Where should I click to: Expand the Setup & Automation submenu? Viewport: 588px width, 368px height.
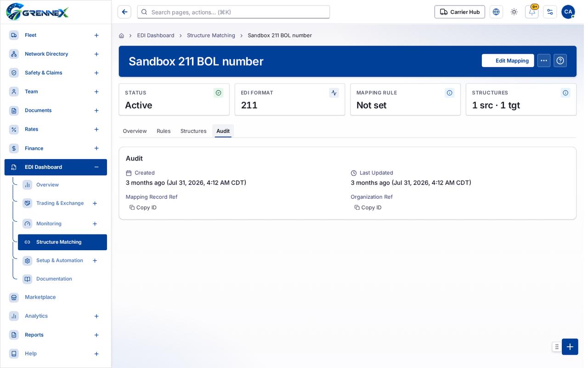[95, 261]
